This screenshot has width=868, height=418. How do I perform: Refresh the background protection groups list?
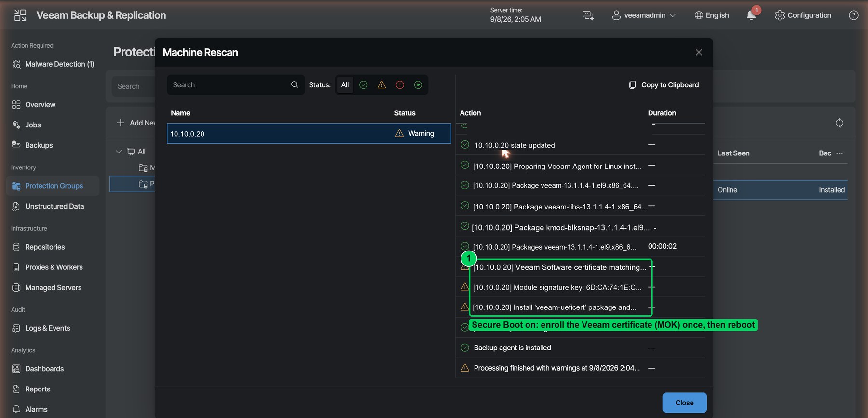[x=840, y=123]
